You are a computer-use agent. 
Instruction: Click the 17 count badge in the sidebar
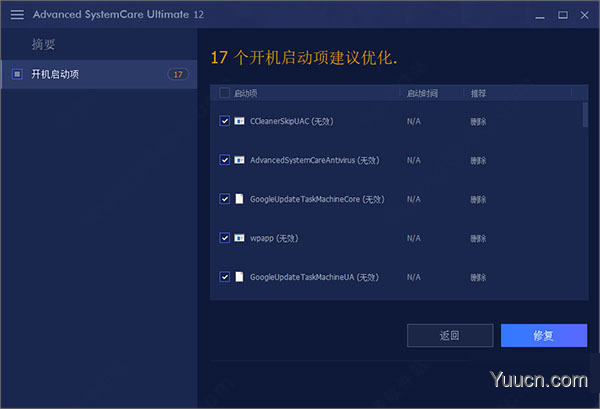(x=178, y=74)
